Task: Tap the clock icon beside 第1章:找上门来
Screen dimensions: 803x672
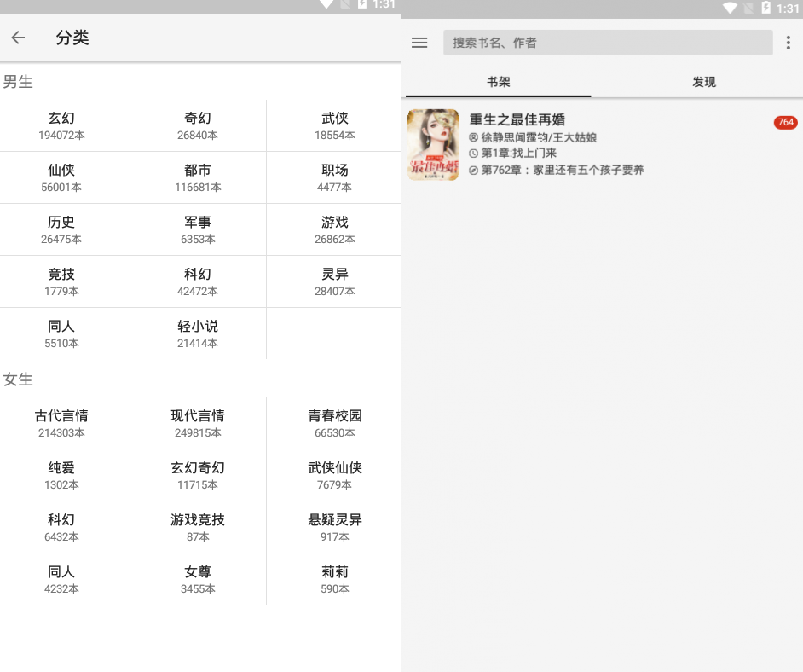Action: 471,154
